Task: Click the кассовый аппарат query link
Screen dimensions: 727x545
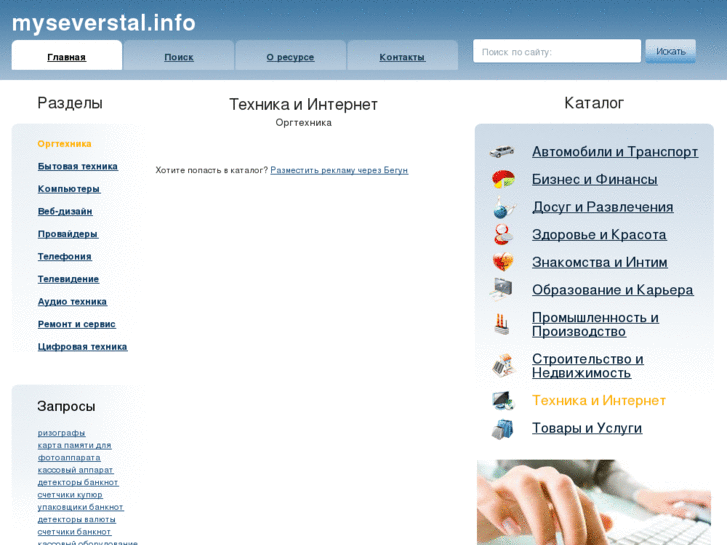Action: (75, 470)
